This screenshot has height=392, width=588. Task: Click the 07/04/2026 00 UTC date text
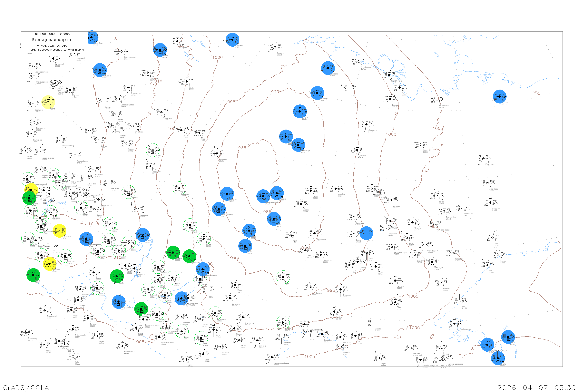[52, 45]
